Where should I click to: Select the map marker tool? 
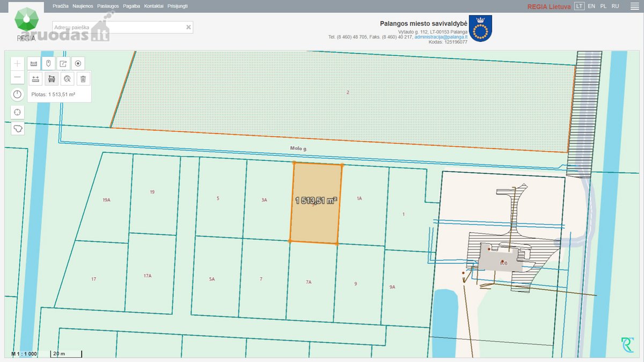pos(48,63)
